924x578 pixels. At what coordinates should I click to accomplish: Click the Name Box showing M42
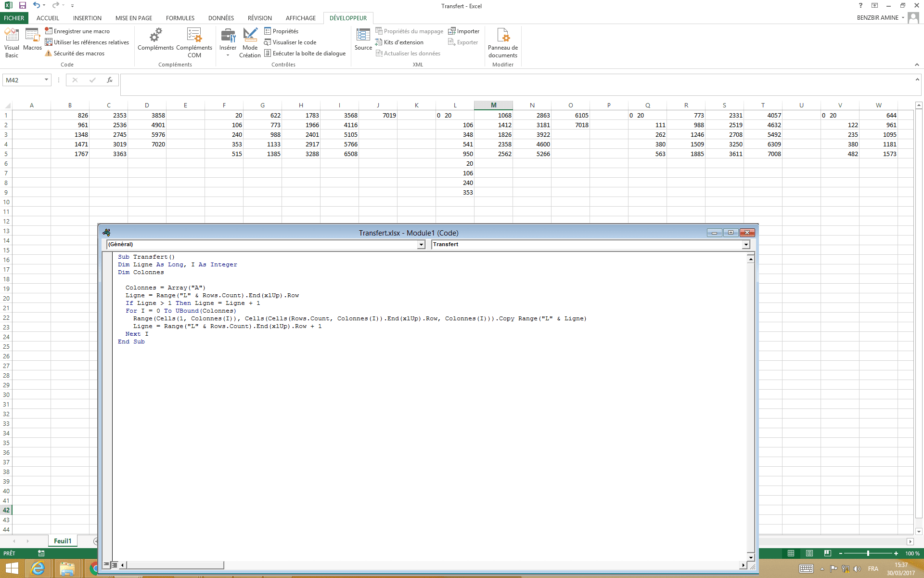(23, 80)
